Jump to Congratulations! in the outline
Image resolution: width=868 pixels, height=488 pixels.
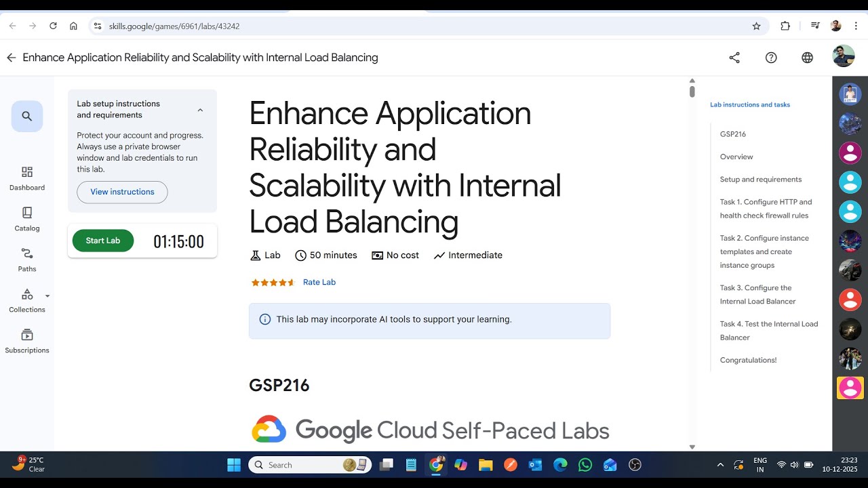(x=748, y=360)
